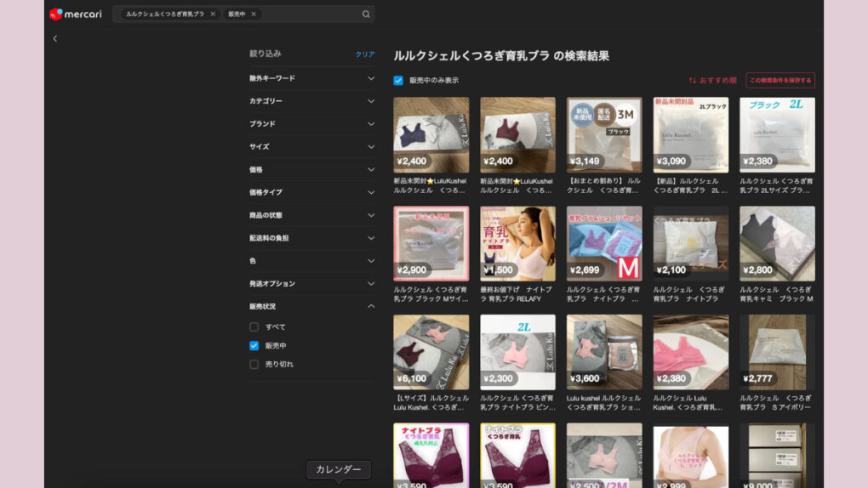
Task: Open the first ¥2,400 navy bra listing
Action: [x=431, y=135]
